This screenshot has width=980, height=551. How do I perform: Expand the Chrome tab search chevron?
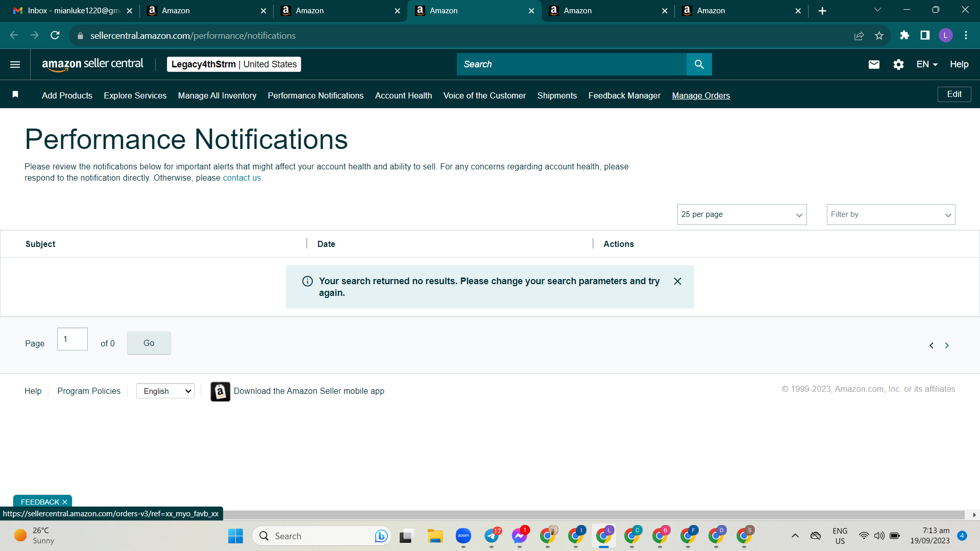pos(877,10)
